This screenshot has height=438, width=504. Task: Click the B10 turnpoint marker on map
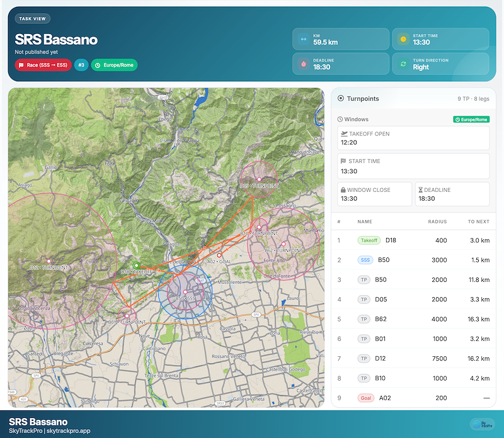tap(259, 227)
